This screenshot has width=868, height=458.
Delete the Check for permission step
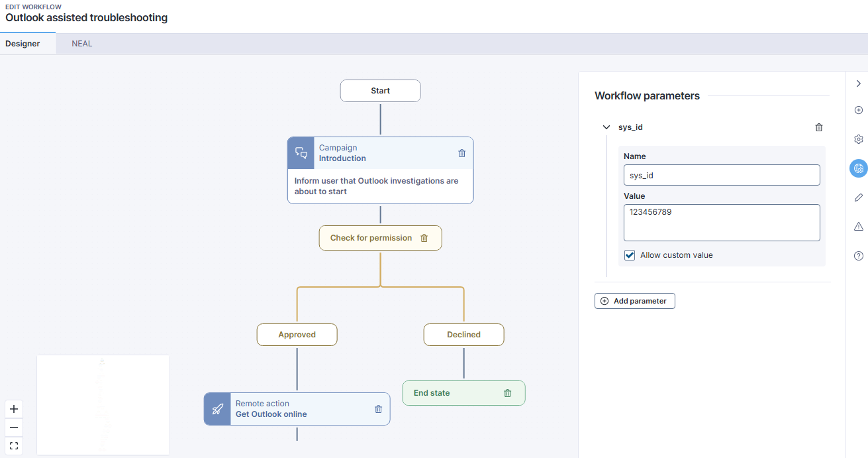(x=424, y=238)
